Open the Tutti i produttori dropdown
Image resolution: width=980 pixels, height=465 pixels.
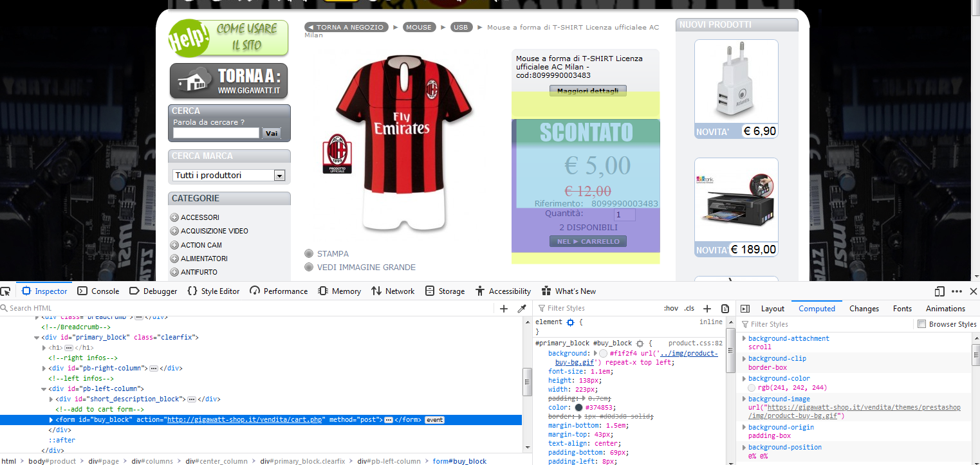pos(228,175)
